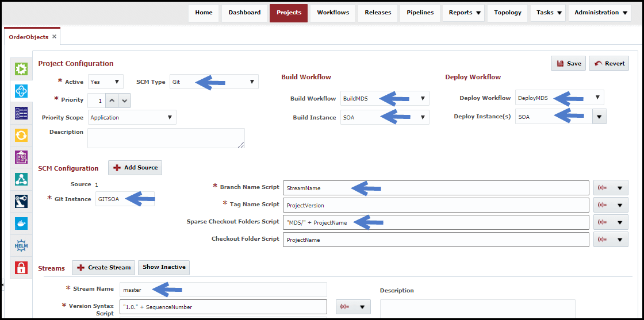Click the red padlock security icon
Viewport: 644px width, 320px height.
pos(21,268)
